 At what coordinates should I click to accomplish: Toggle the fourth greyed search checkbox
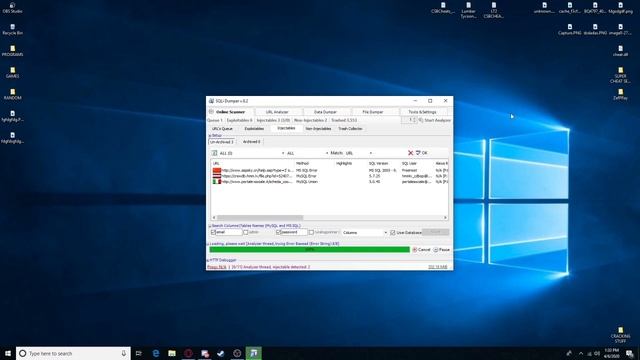coord(311,232)
